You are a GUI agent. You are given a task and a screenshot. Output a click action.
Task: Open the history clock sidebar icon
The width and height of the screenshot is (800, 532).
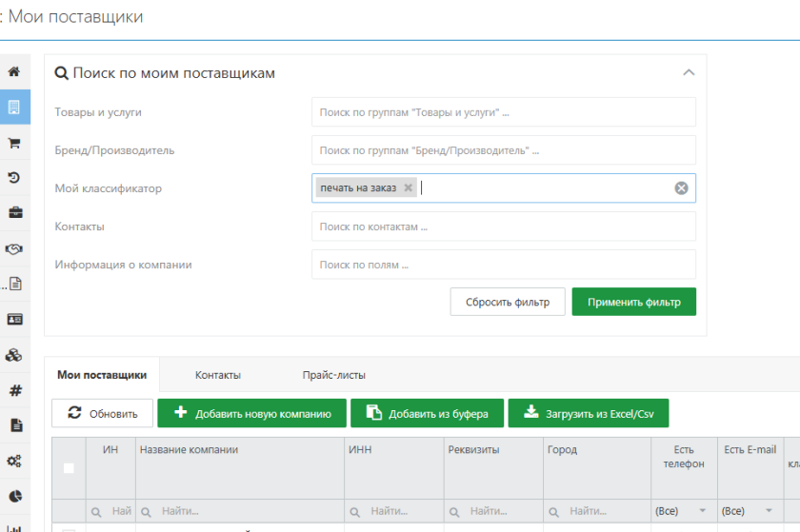(x=14, y=178)
